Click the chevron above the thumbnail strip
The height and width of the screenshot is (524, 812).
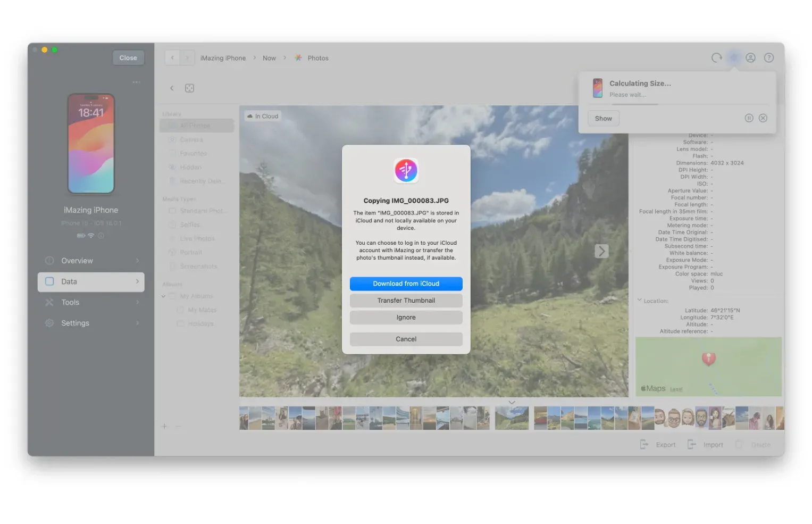512,402
